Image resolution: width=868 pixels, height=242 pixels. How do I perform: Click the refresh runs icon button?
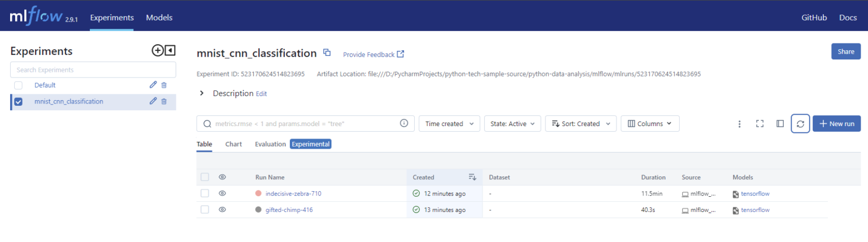[800, 124]
